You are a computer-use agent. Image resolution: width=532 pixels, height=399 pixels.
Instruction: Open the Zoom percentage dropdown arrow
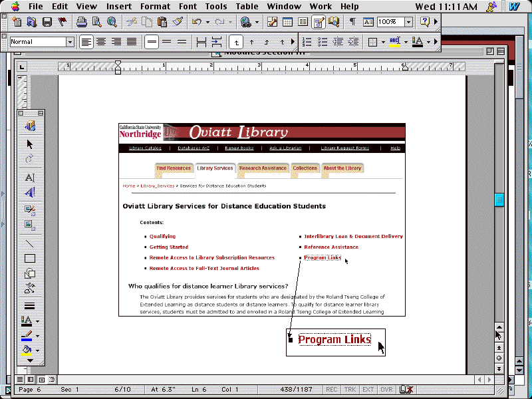coord(408,22)
